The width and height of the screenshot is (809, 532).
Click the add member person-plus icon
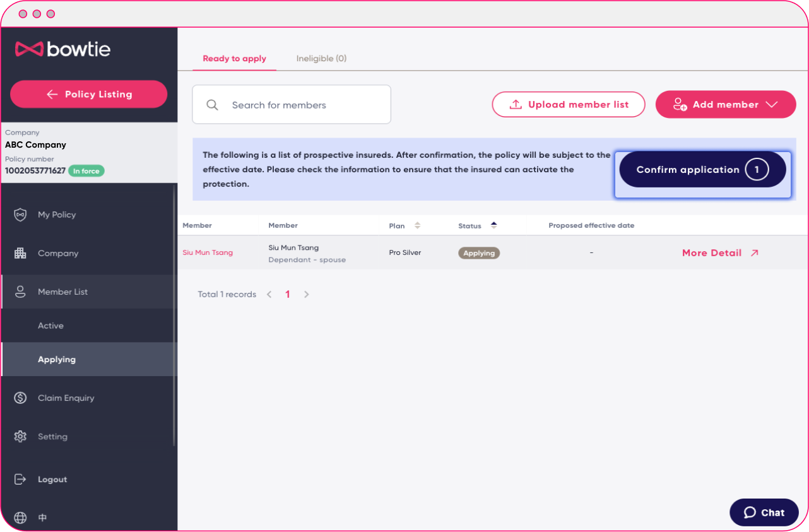(680, 105)
